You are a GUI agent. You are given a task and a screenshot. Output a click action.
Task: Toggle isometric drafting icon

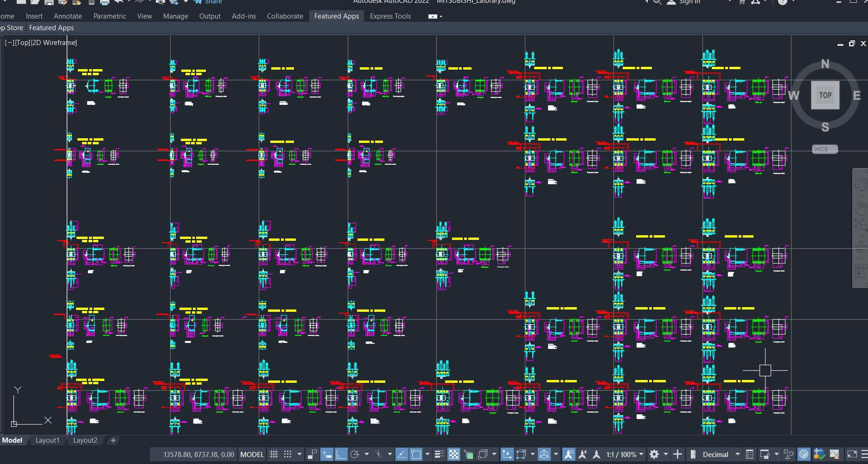pyautogui.click(x=378, y=454)
